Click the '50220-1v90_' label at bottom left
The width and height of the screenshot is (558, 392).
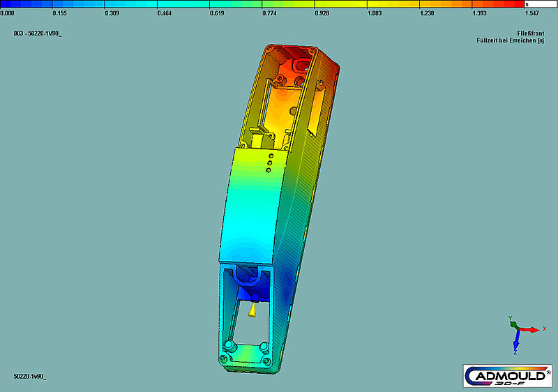29,376
